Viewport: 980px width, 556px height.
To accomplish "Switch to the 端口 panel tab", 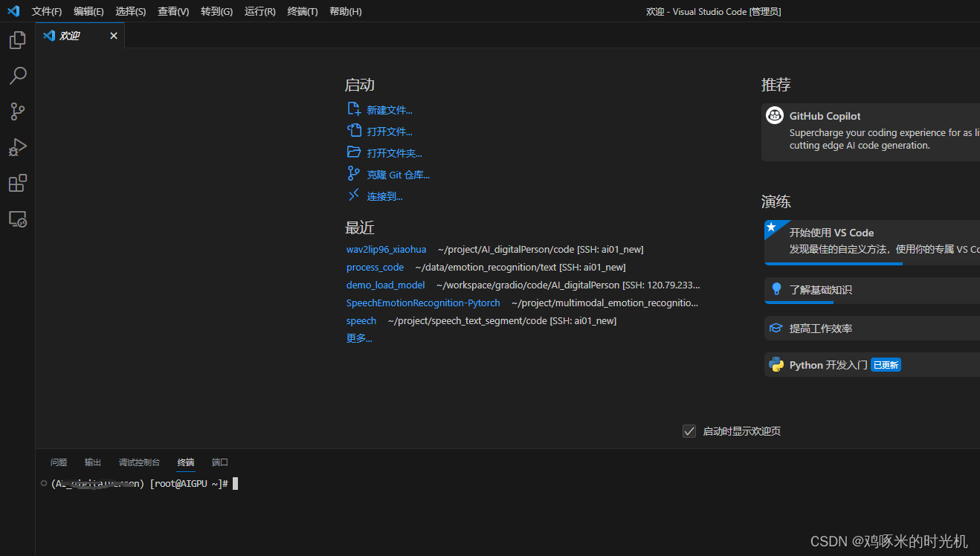I will [x=220, y=462].
